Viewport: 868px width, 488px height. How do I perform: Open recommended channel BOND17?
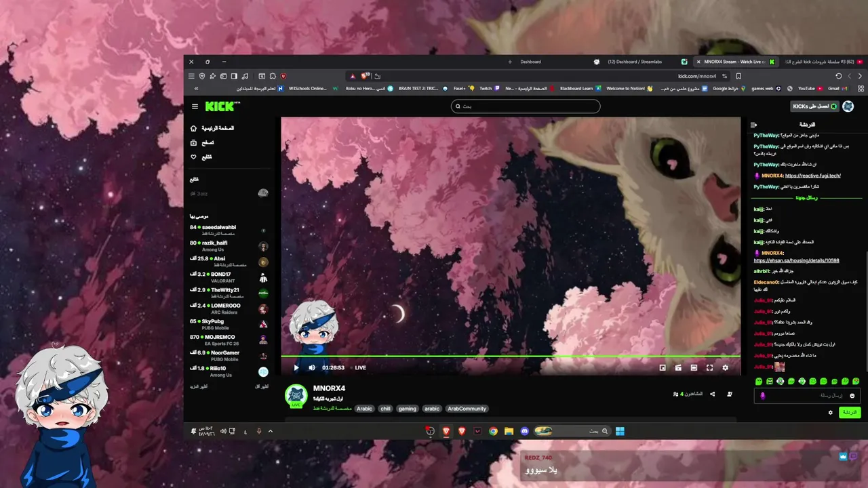tap(229, 277)
